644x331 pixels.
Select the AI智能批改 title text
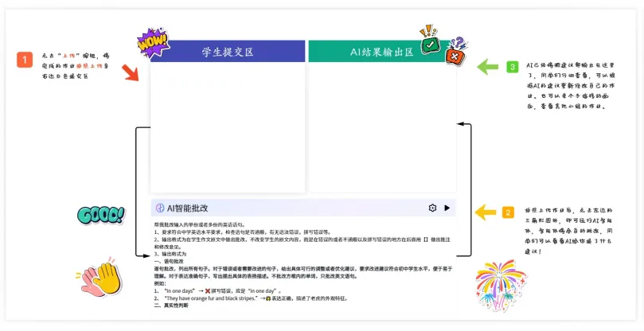187,208
